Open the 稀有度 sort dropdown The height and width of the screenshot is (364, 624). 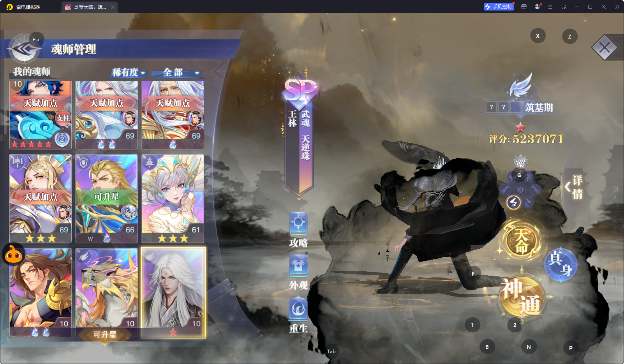(129, 72)
